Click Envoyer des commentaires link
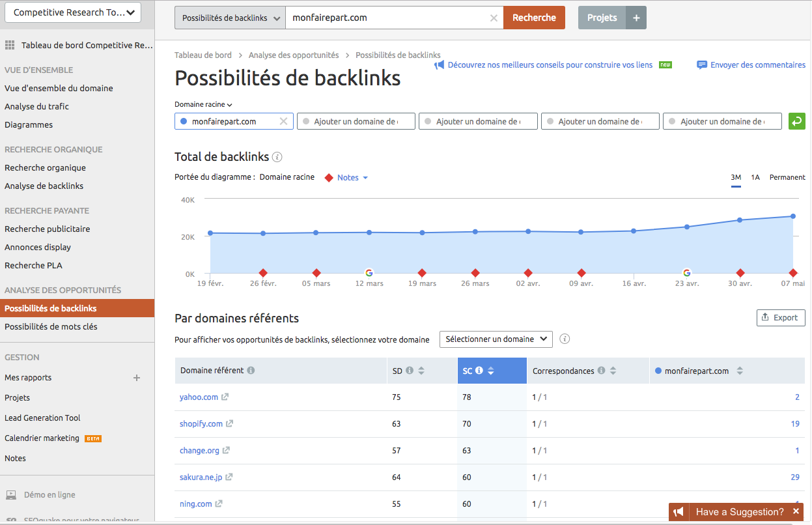The image size is (812, 525). click(x=758, y=65)
